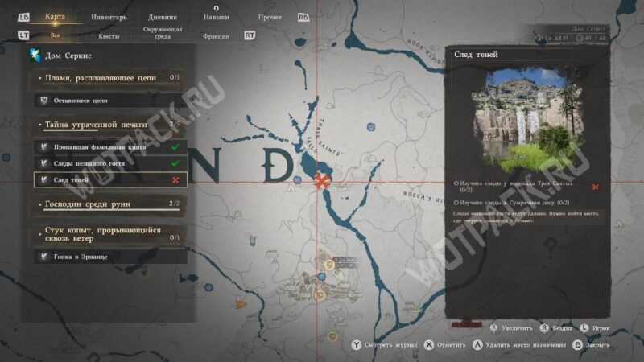
Task: Click the A button icon for Удалить место назначения
Action: (x=477, y=344)
